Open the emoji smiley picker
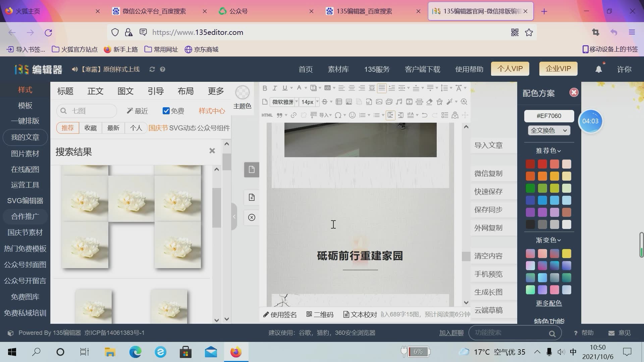The width and height of the screenshot is (644, 362). 352,115
